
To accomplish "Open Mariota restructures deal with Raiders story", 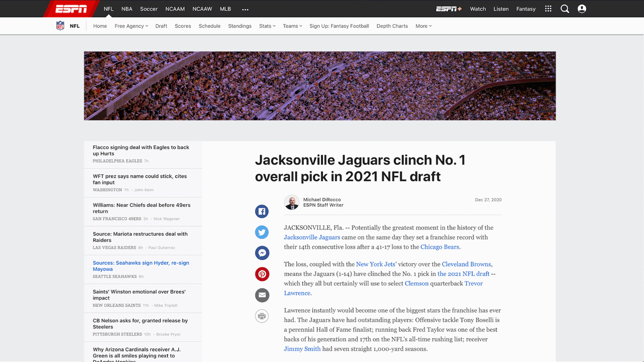I will point(140,237).
